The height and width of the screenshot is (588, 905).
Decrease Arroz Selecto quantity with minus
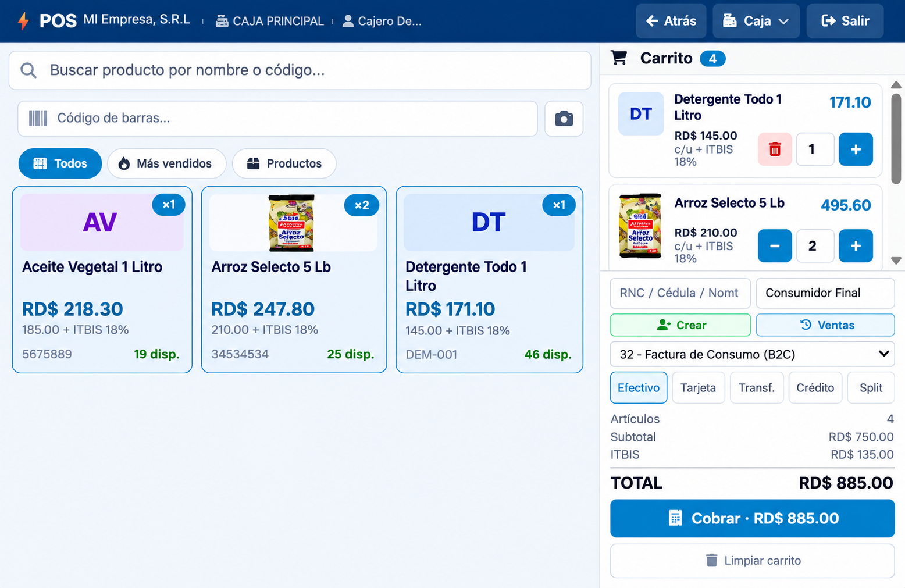(x=775, y=246)
